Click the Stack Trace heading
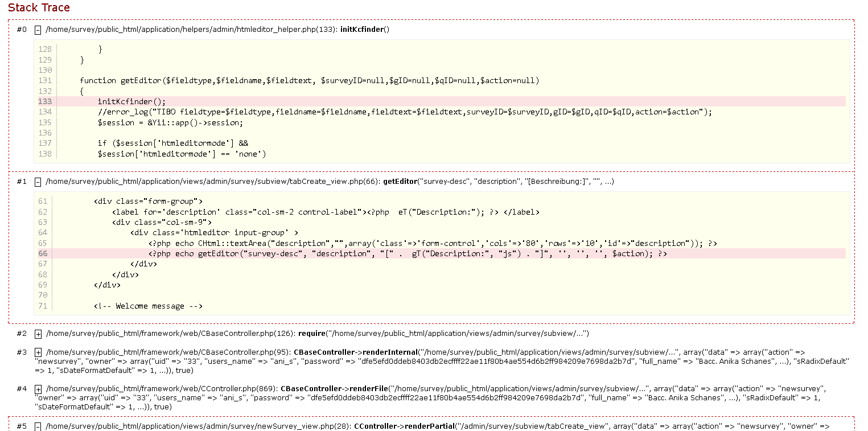This screenshot has height=431, width=868. click(39, 8)
